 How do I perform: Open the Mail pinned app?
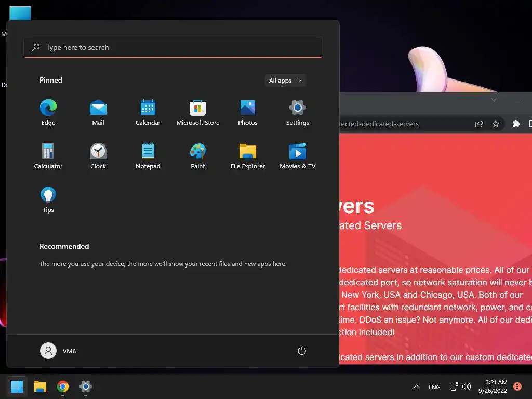(x=98, y=113)
